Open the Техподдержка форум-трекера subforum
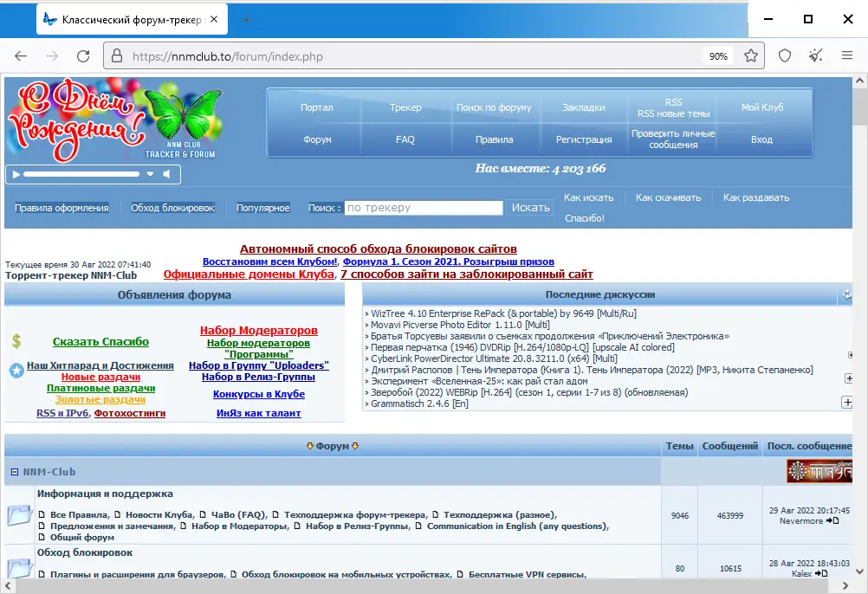 coord(355,515)
